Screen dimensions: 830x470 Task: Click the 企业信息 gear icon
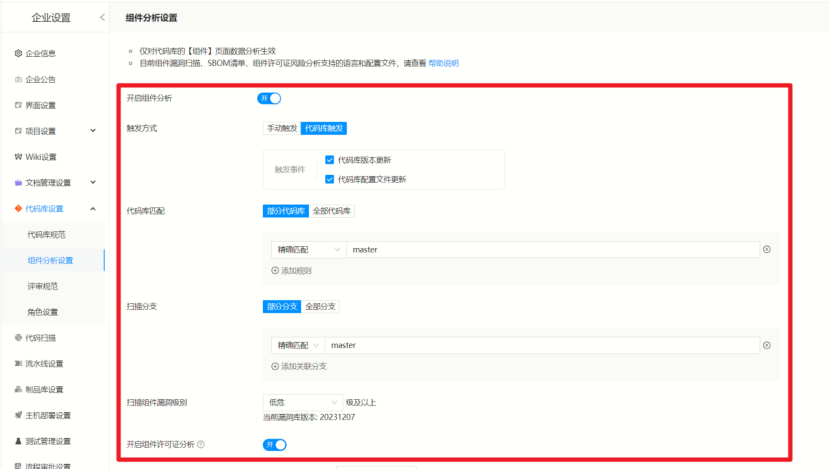(18, 53)
